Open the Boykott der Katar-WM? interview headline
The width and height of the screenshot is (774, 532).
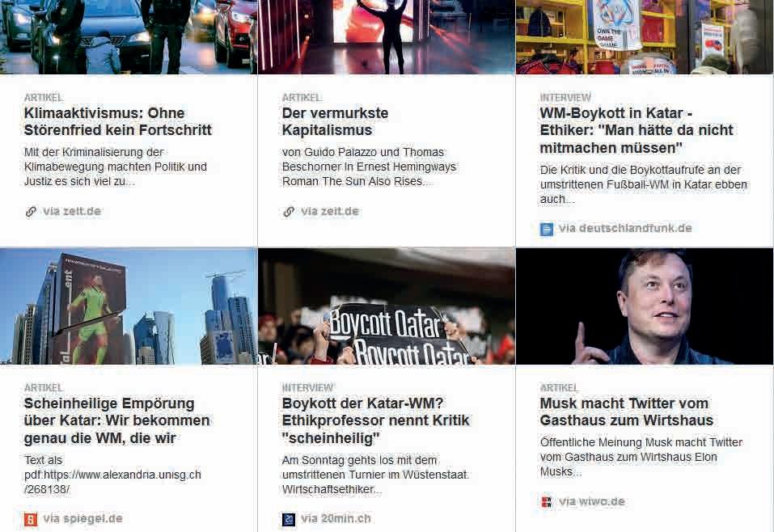point(375,420)
